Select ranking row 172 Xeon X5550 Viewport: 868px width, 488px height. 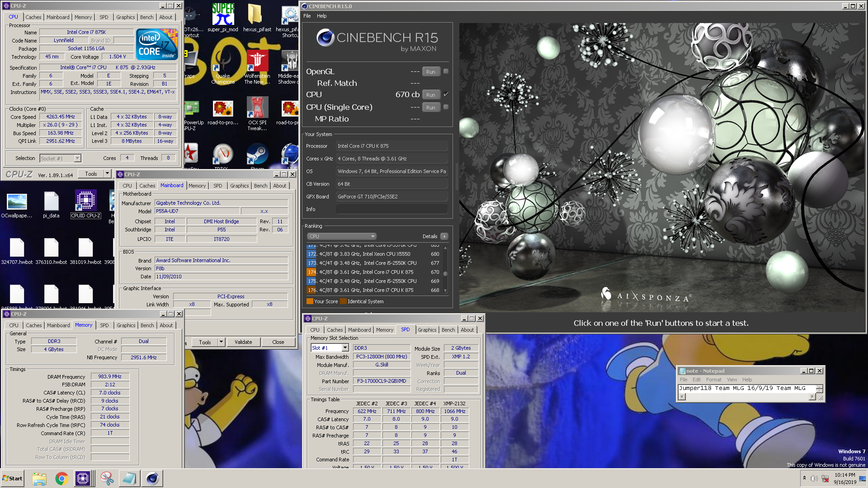click(373, 254)
